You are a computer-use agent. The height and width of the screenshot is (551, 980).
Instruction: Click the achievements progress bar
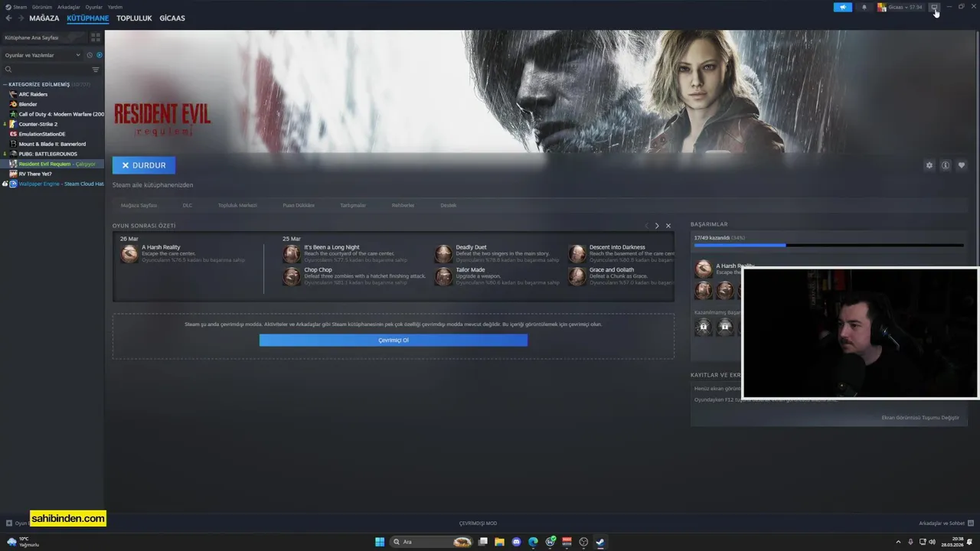tap(829, 246)
